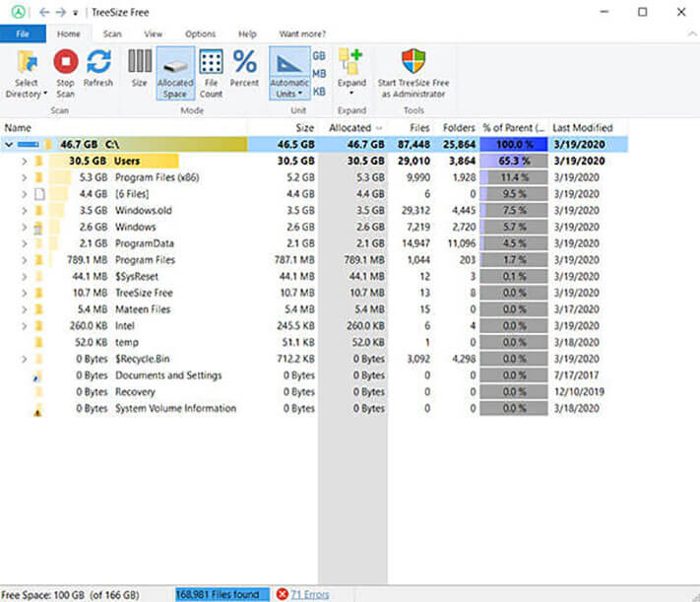
Task: Switch to Percent mode
Action: tap(244, 69)
